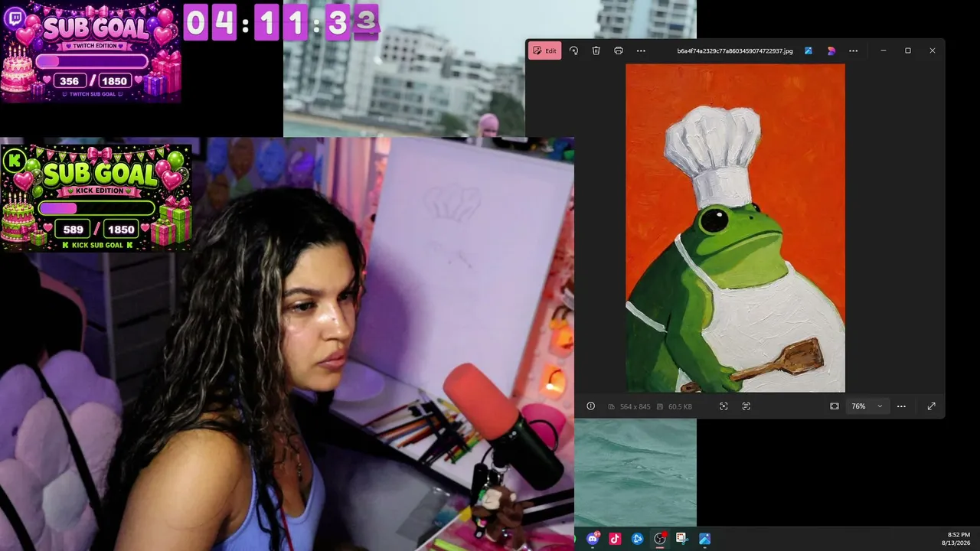Click the visual search icon in the bottom bar

(x=724, y=406)
